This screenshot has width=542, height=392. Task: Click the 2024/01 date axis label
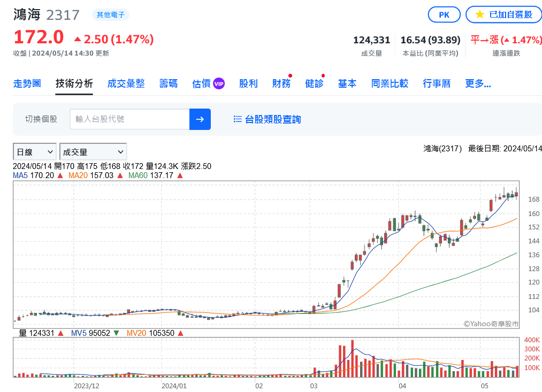coord(174,386)
